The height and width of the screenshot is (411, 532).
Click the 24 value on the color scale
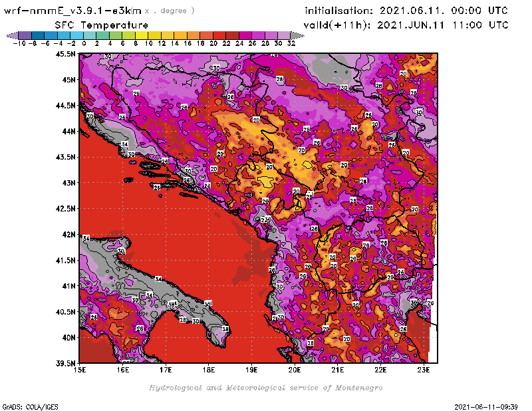[x=239, y=43]
